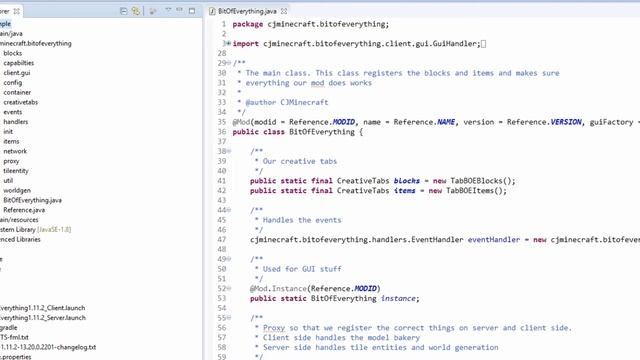Open Package Explorer view menu
The width and height of the screenshot is (640, 360).
(x=168, y=10)
